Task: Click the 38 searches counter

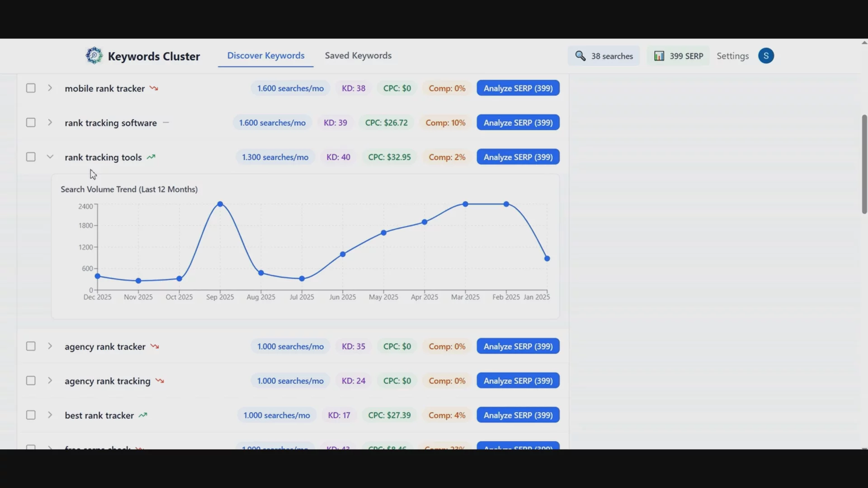Action: pos(604,56)
